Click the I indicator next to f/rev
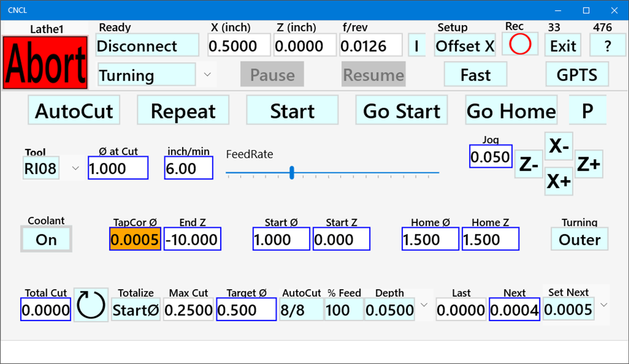629x364 pixels. [417, 45]
